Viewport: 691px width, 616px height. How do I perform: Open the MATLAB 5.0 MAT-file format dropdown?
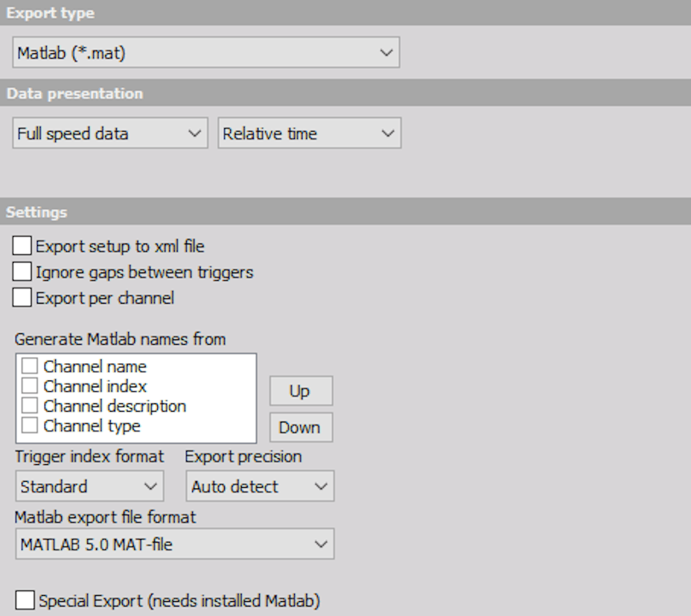pyautogui.click(x=175, y=544)
